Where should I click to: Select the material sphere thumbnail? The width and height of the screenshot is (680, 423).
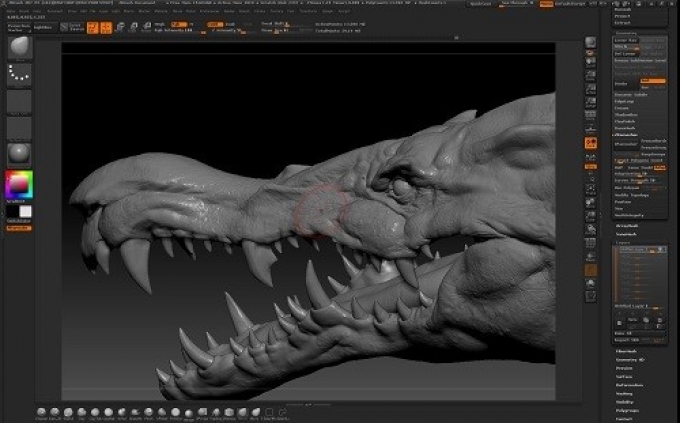pyautogui.click(x=20, y=153)
